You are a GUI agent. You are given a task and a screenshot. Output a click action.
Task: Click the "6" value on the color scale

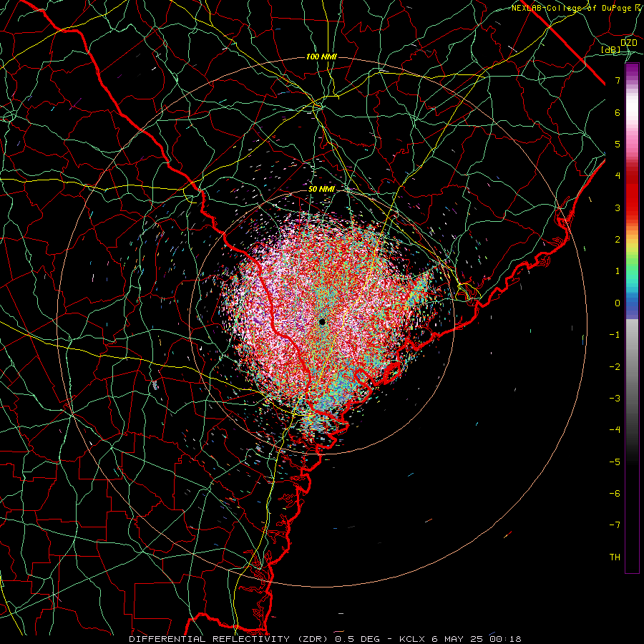tap(618, 112)
